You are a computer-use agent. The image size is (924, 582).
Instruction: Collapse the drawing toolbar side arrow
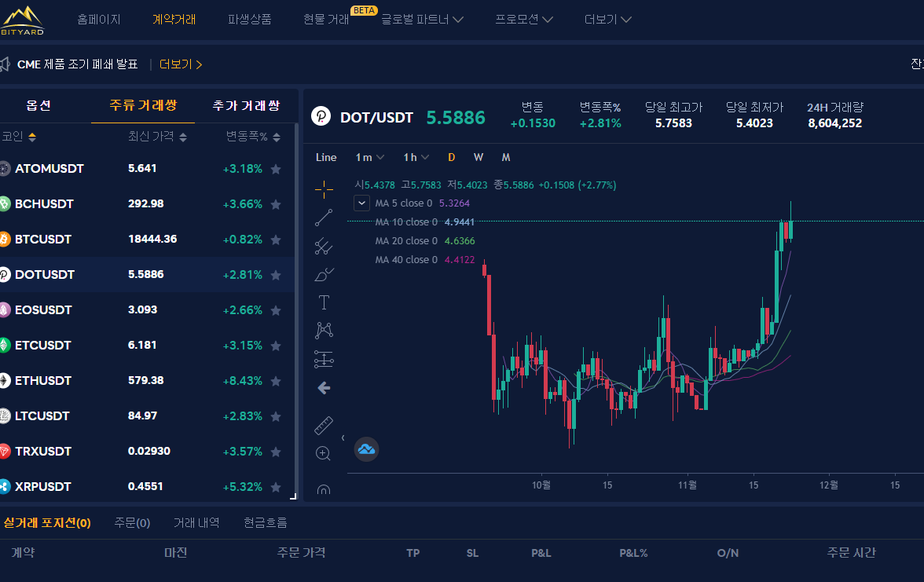coord(343,437)
